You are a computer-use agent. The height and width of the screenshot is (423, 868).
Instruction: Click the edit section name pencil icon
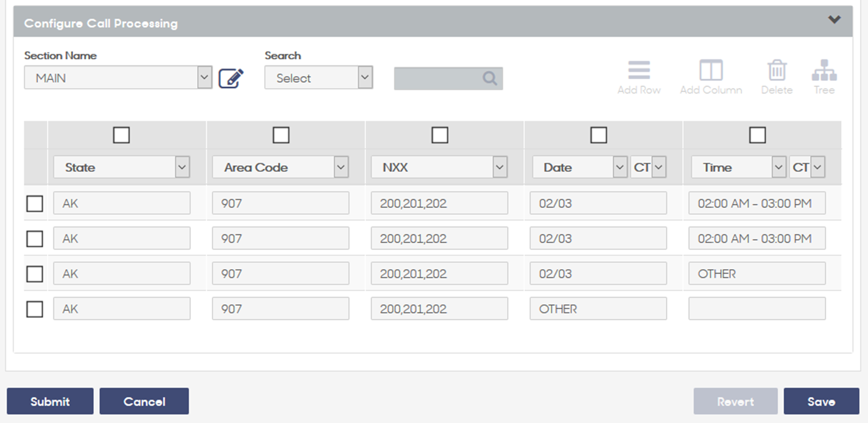(x=231, y=78)
